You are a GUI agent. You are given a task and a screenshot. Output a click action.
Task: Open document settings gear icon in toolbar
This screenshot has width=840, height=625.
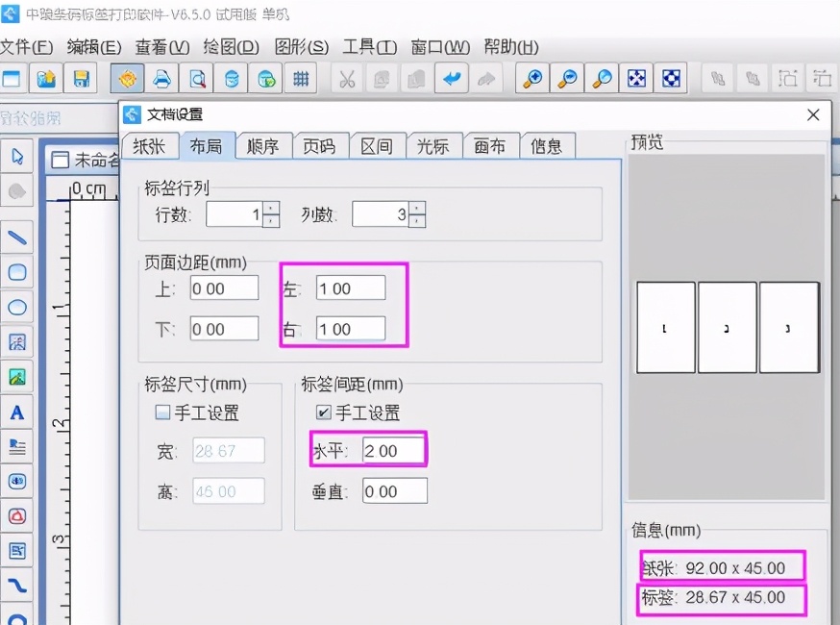[128, 79]
